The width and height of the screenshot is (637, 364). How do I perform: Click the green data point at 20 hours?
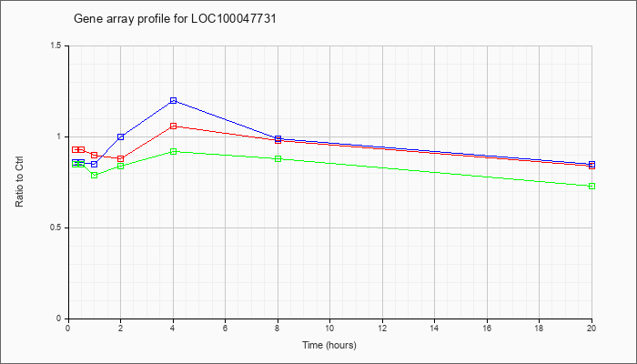(x=591, y=186)
